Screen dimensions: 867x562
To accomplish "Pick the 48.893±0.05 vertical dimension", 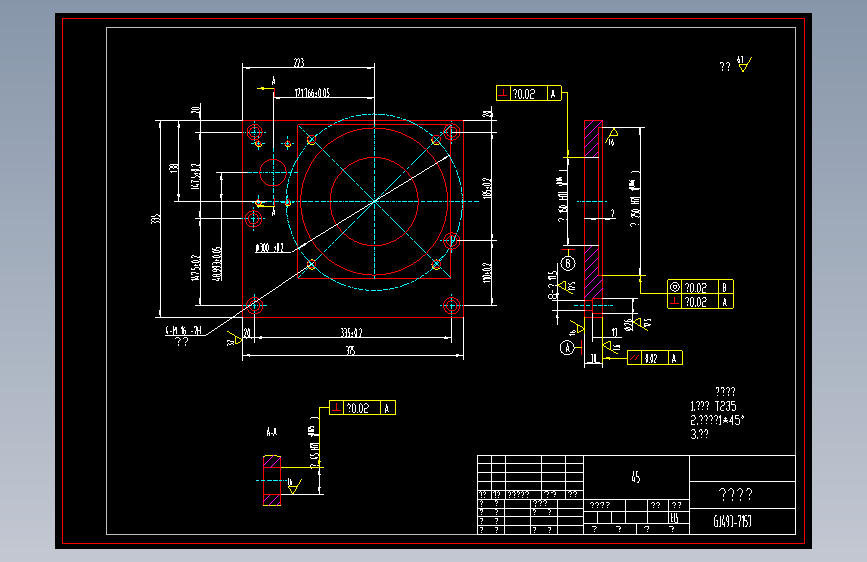I will coord(217,263).
